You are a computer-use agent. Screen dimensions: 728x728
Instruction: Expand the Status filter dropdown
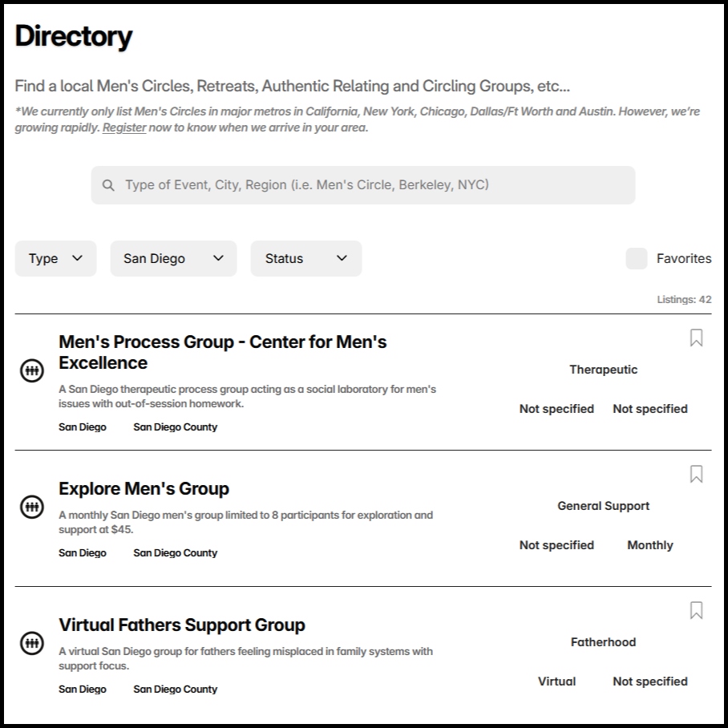[x=305, y=258]
